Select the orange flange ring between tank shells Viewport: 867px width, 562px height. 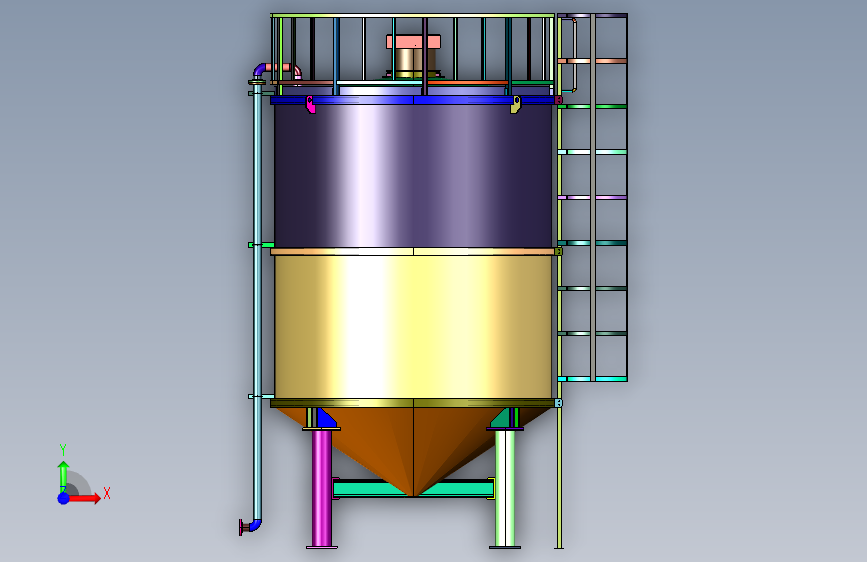click(x=413, y=252)
